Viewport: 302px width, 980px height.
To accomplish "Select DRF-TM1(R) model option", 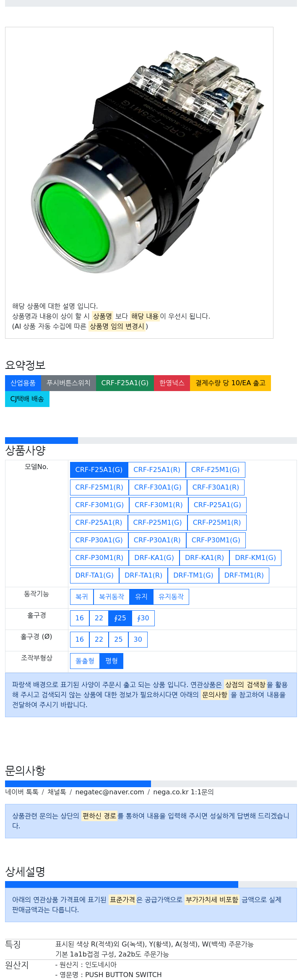I will point(244,576).
